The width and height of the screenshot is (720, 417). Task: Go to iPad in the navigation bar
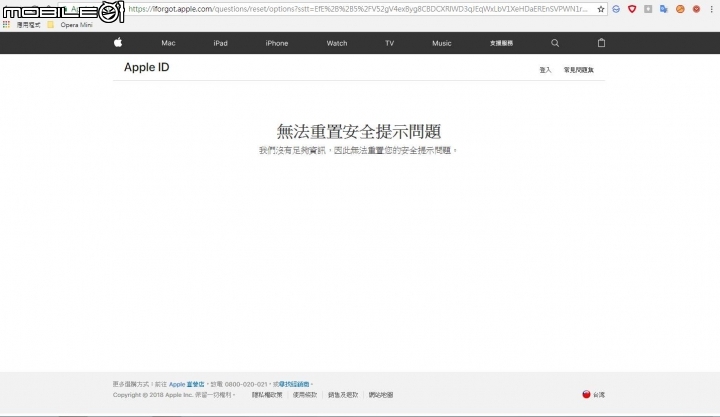[220, 43]
